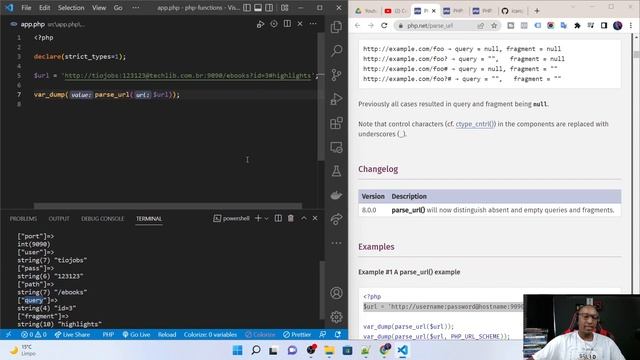Click the Run Code icon in editor toolbar
Viewport: 640px width, 360px height.
coord(260,24)
